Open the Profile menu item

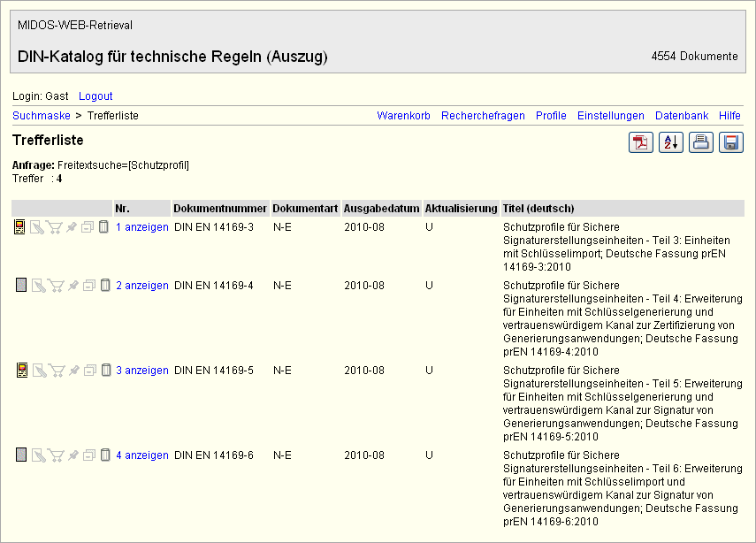[x=551, y=116]
